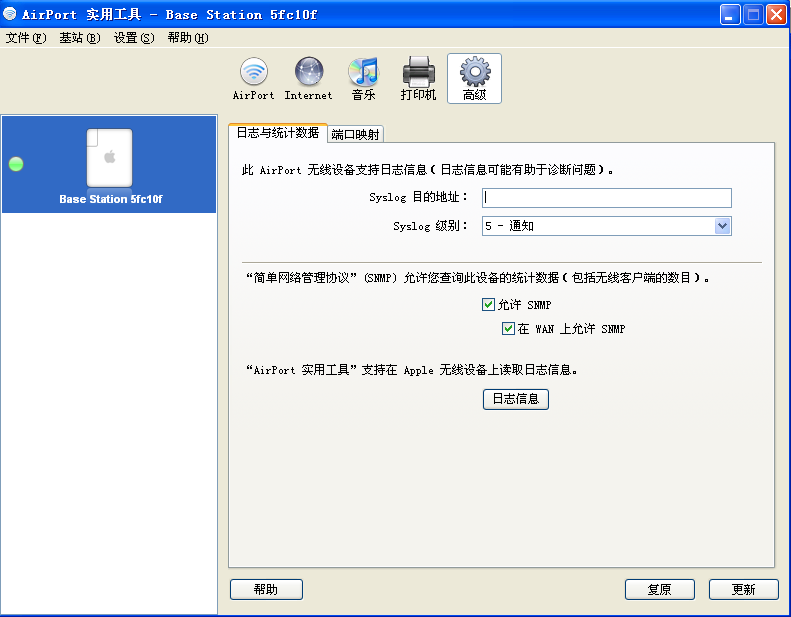Expand the Syslog 级别 dropdown

722,226
